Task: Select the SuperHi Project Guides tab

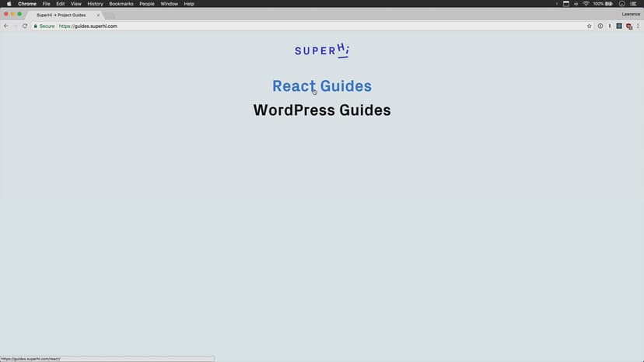Action: [x=61, y=15]
